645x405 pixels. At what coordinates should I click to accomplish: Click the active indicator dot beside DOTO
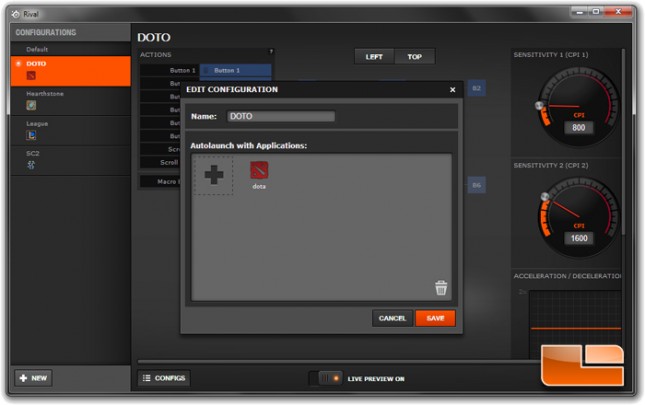[x=18, y=64]
